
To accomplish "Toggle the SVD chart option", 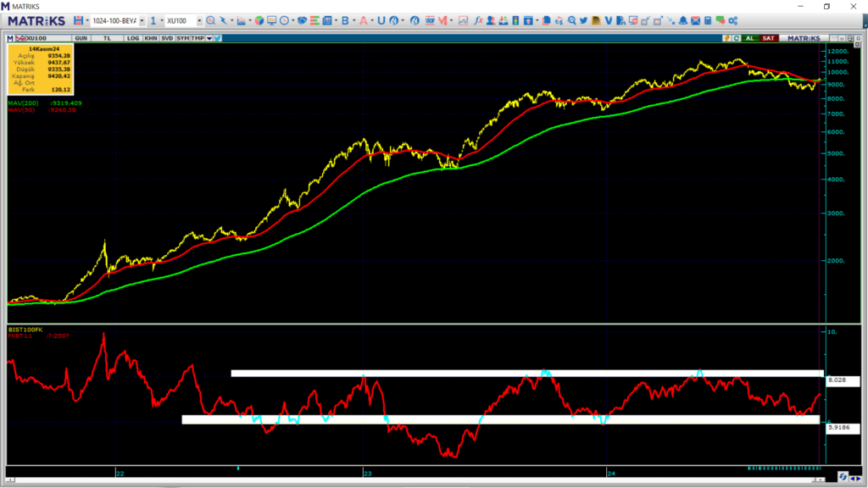I will point(166,38).
